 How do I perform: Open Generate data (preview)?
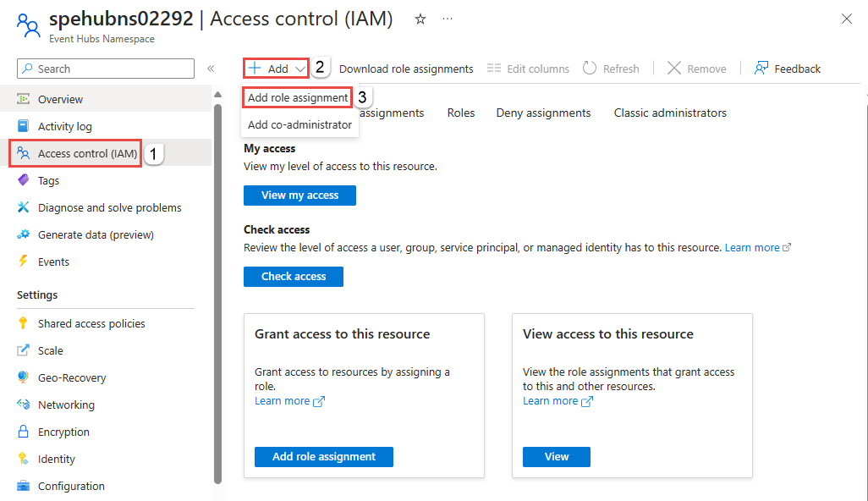[106, 234]
